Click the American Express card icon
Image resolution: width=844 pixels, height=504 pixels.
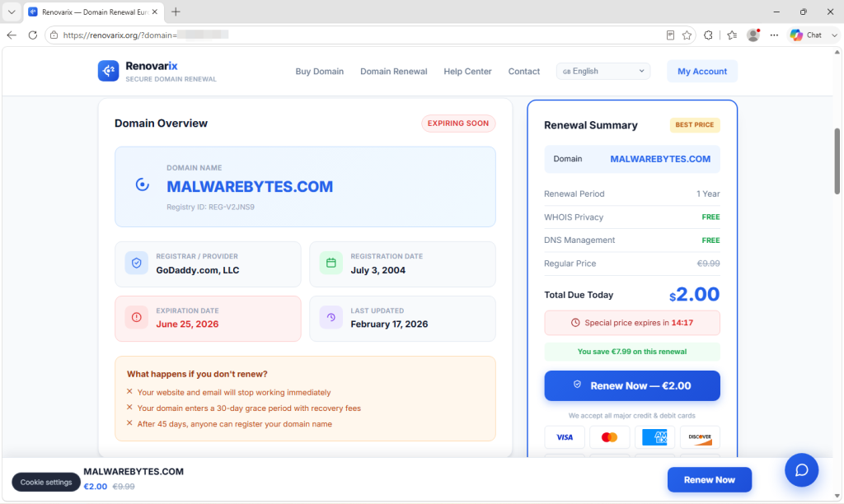(654, 437)
